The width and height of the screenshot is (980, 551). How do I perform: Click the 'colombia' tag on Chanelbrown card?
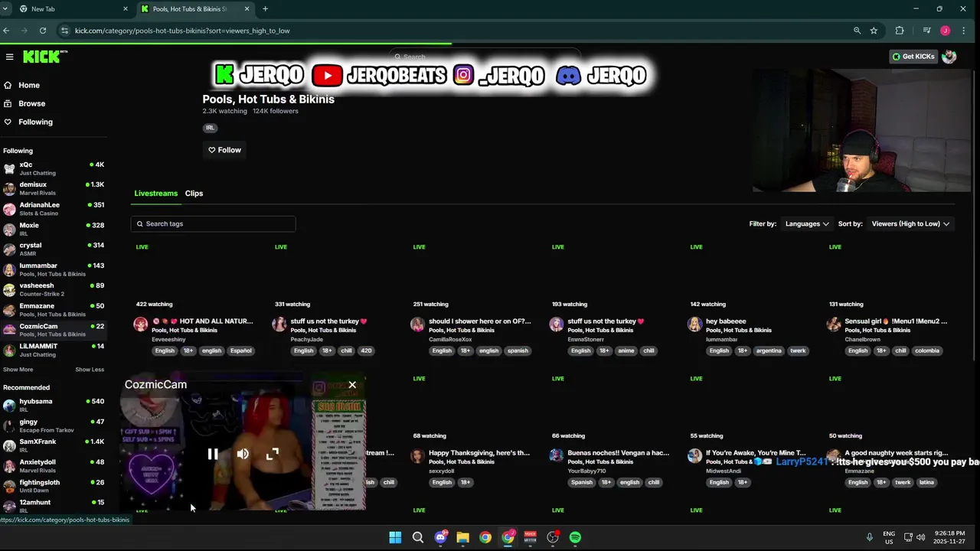point(926,350)
